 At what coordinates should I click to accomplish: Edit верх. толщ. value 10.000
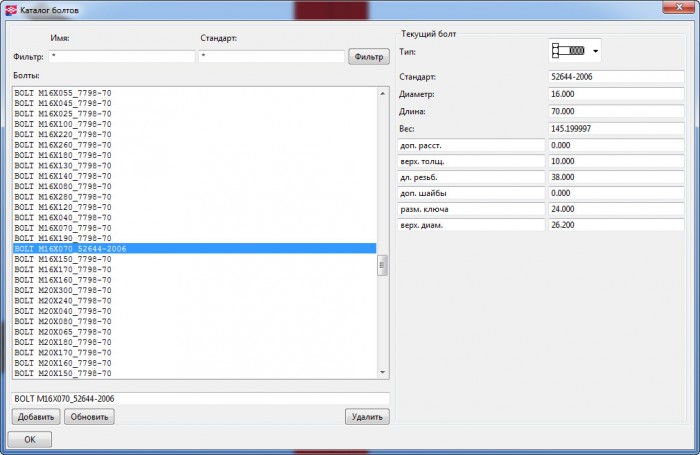coord(616,161)
